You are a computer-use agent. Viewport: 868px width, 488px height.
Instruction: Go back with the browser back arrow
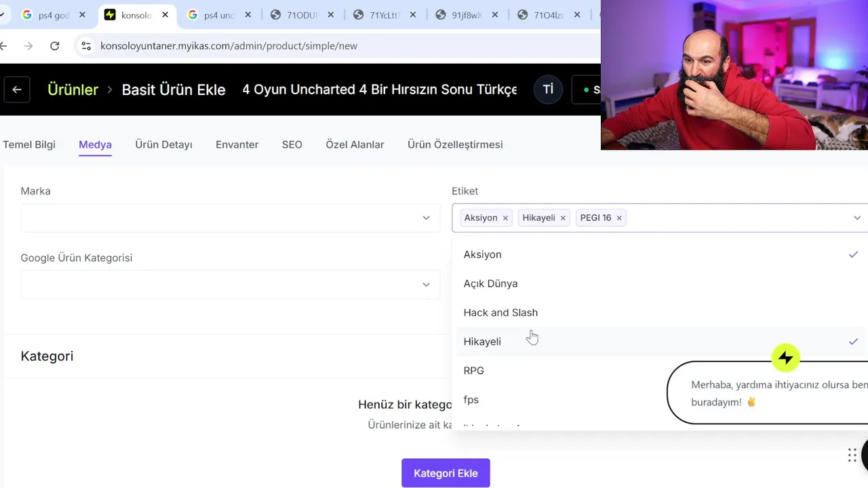click(3, 46)
